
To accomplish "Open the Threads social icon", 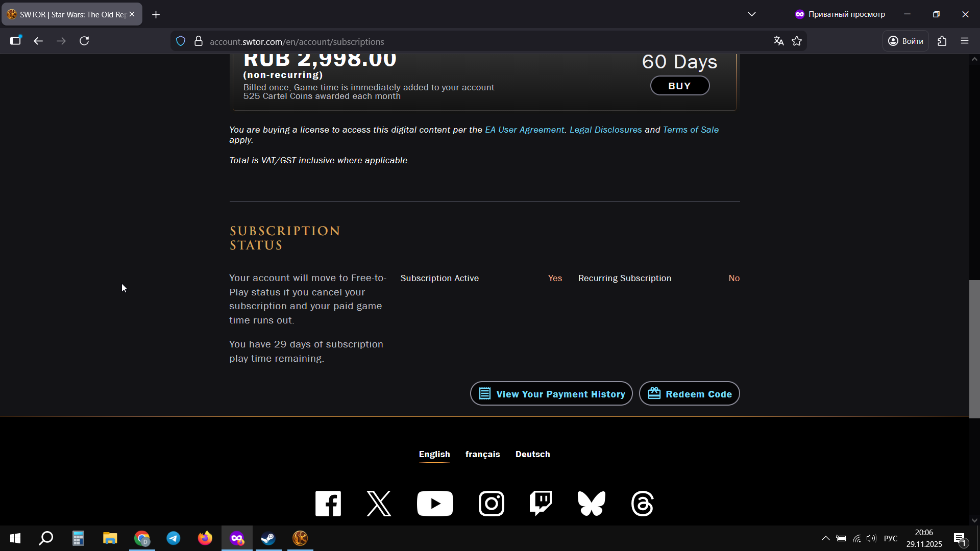I will (x=642, y=504).
